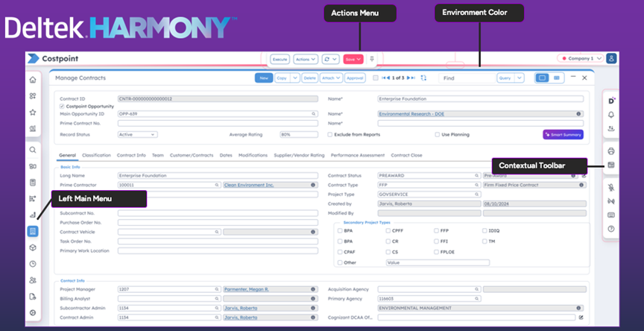Click the notifications bell in right toolbar
Screen dimensions: 644x331
[611, 115]
